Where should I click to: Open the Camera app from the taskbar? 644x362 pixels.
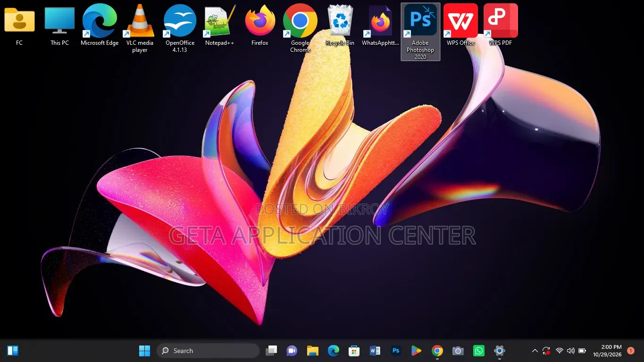pos(458,351)
